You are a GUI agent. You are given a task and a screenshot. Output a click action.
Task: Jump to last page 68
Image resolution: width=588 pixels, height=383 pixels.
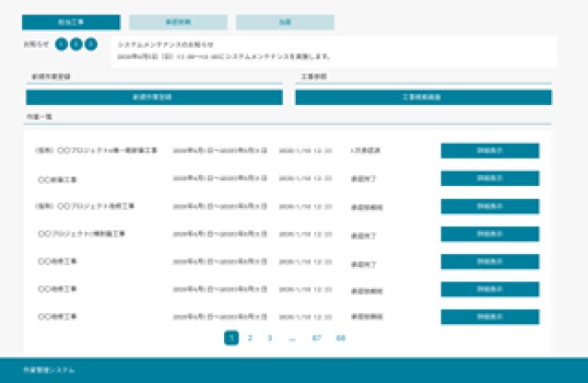[341, 338]
